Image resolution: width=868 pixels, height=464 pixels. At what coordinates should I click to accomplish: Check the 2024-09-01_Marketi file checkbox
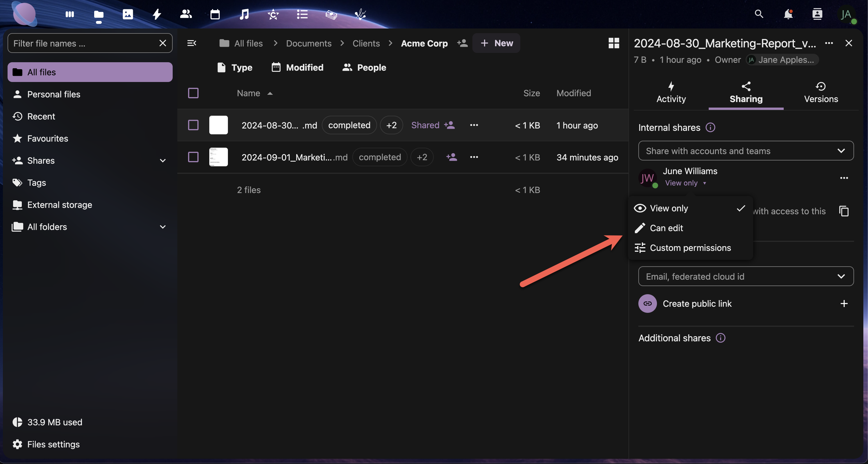click(x=193, y=157)
